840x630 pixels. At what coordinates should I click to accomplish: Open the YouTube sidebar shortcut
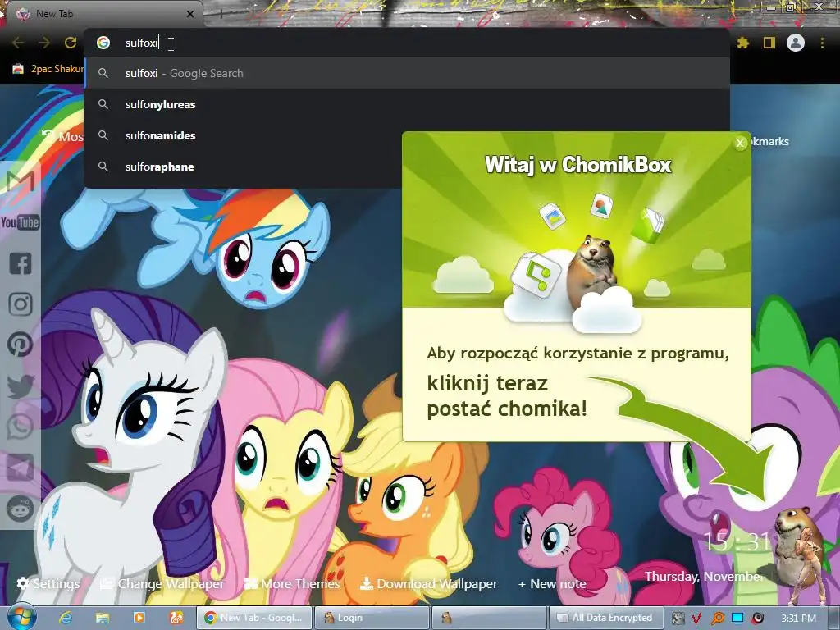tap(21, 222)
